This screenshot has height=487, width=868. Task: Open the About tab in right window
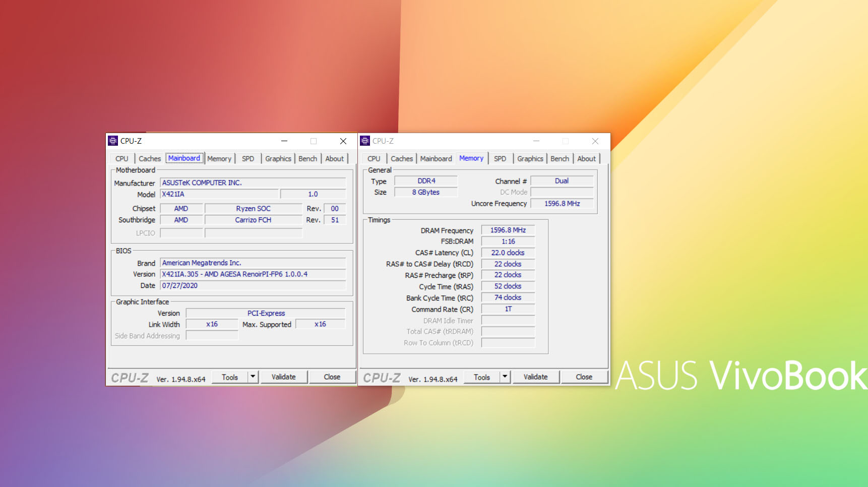(587, 158)
